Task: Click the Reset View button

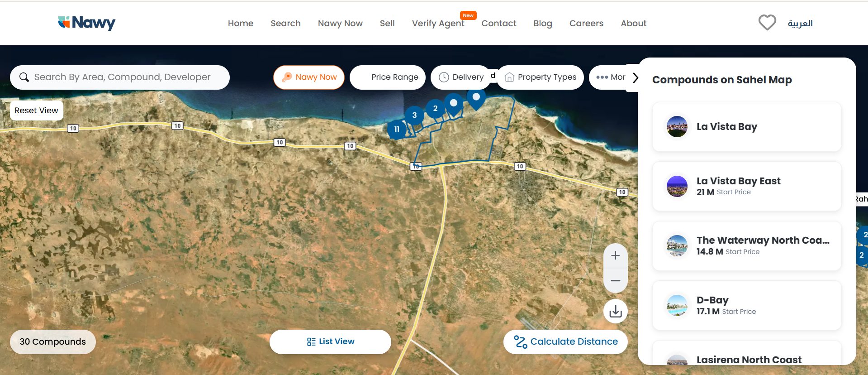Action: tap(36, 111)
